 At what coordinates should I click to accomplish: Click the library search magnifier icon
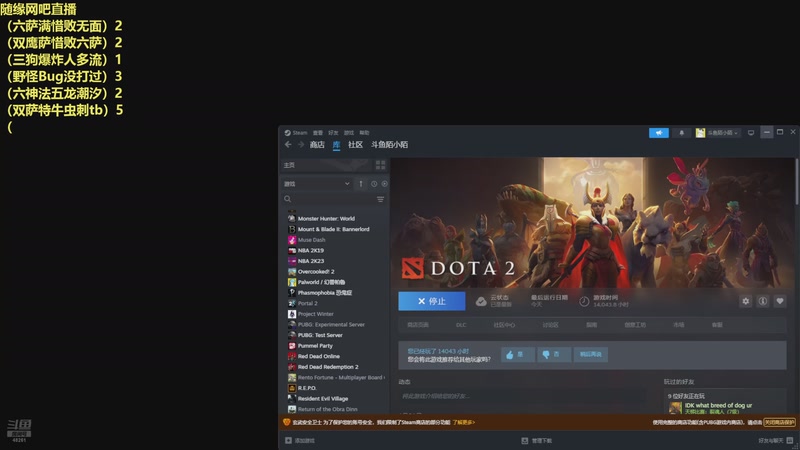[x=288, y=199]
